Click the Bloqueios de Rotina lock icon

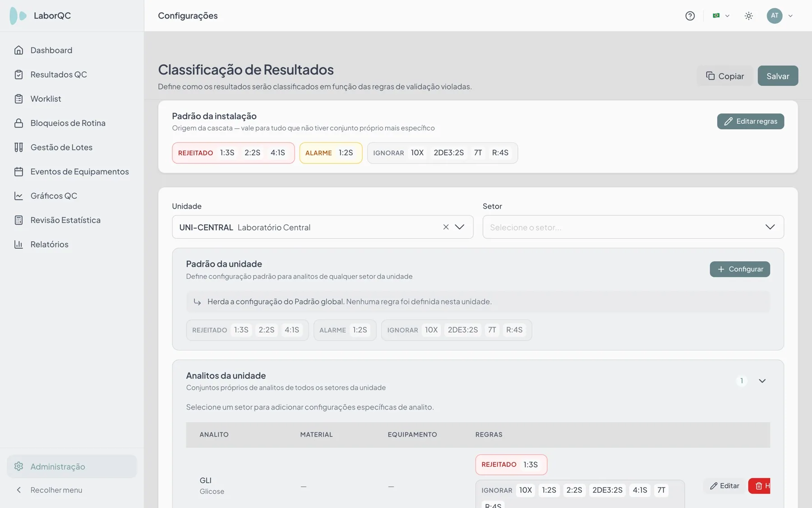point(18,123)
